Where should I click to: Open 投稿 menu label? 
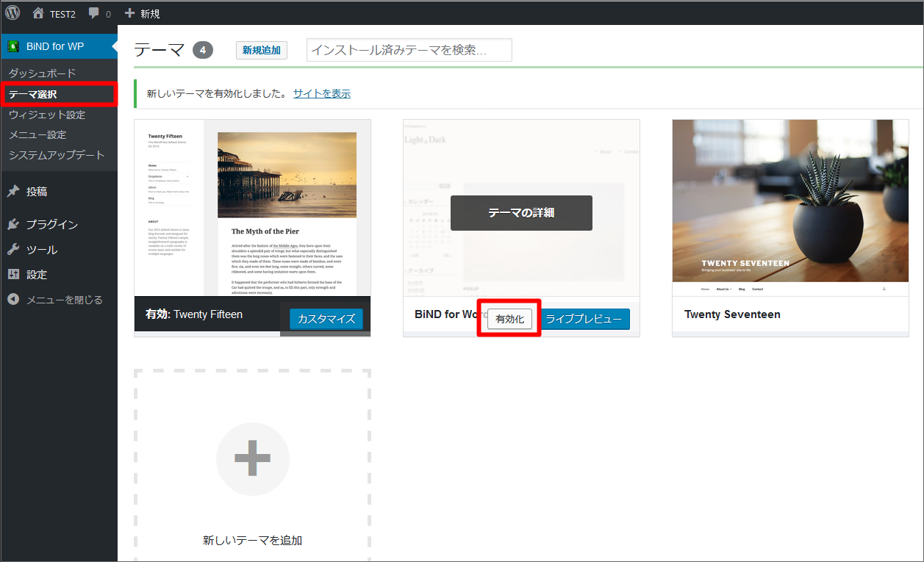[37, 192]
